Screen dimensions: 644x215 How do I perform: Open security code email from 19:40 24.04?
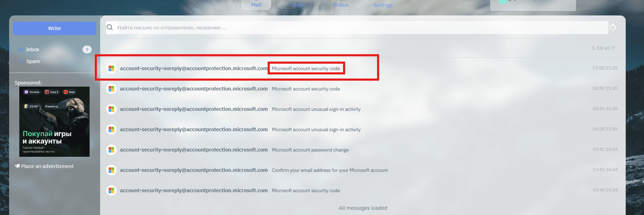[363, 190]
